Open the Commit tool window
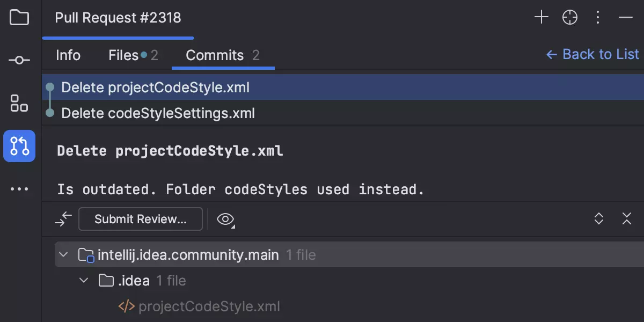The height and width of the screenshot is (322, 644). click(19, 60)
